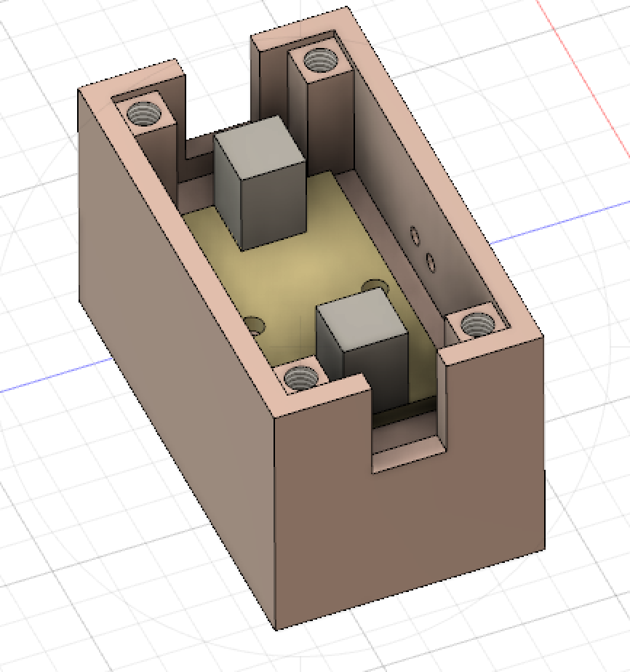Click threaded hole left of rear slot

pyautogui.click(x=144, y=113)
